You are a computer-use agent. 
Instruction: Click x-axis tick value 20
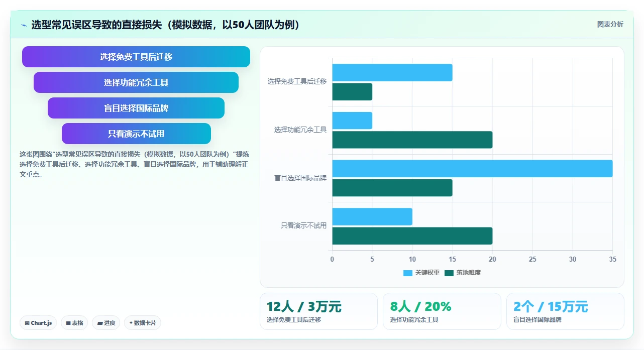click(x=492, y=259)
